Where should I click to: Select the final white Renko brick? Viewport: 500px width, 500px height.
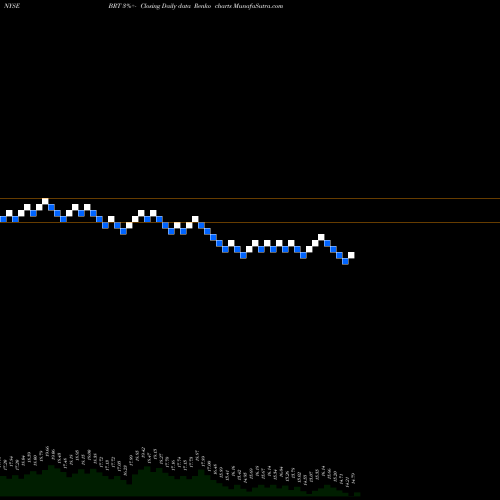pos(351,255)
